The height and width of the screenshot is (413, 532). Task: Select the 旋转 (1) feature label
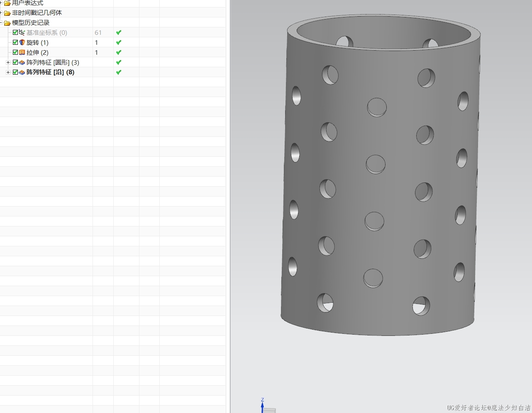(37, 42)
